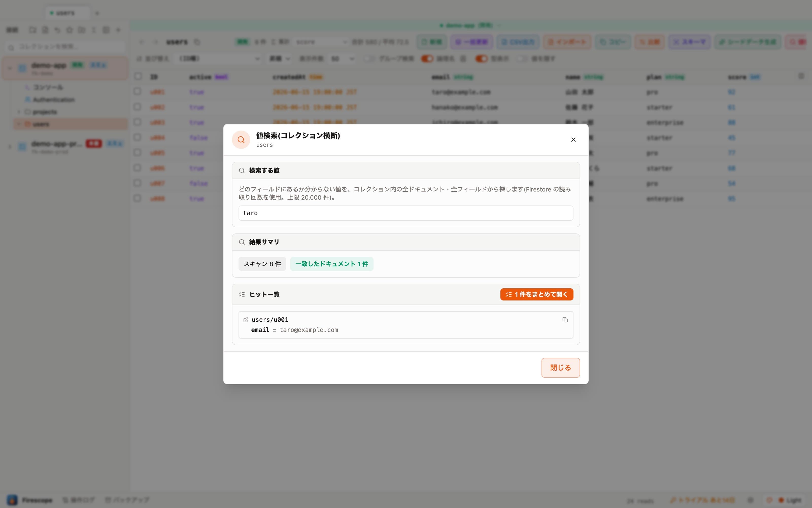The height and width of the screenshot is (508, 812).
Task: Click the plus icon in sidebar toolbar
Action: tap(118, 30)
